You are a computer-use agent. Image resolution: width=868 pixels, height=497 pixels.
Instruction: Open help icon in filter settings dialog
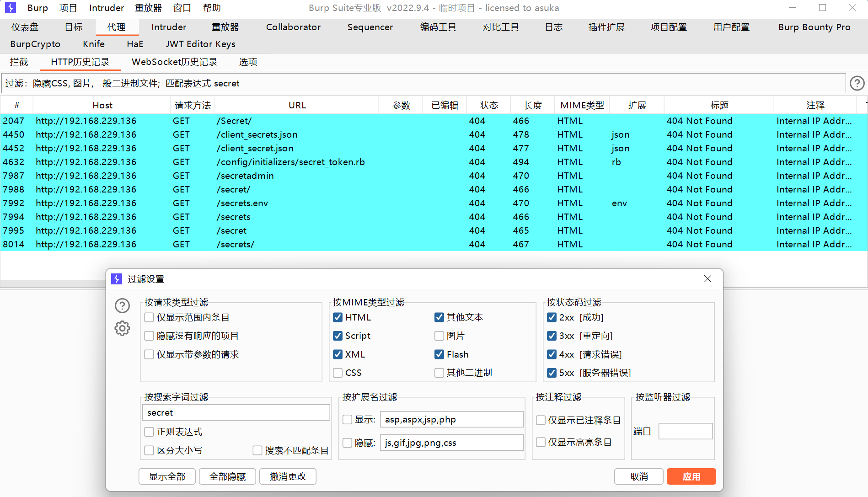click(x=122, y=305)
